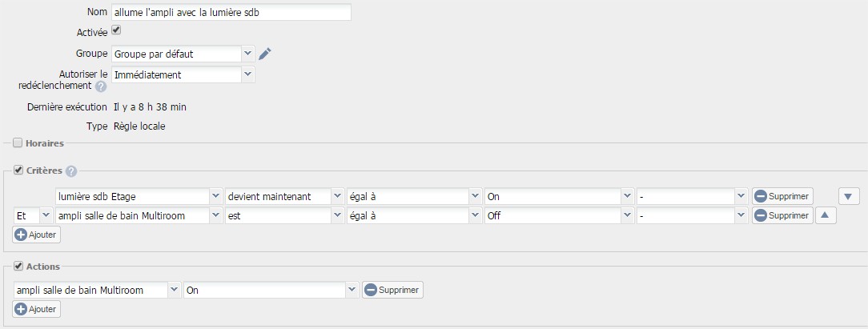Move second criterion up with arrow icon

(825, 215)
